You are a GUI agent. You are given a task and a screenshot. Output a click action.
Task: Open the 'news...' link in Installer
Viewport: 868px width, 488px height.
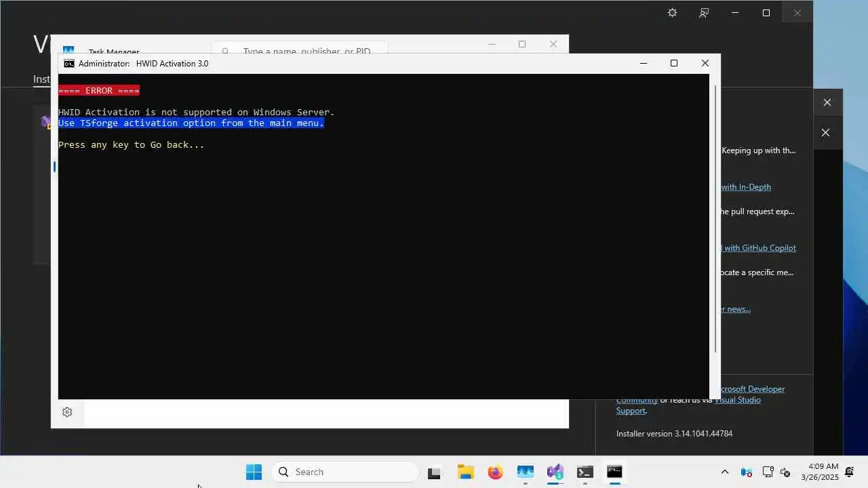pos(736,309)
